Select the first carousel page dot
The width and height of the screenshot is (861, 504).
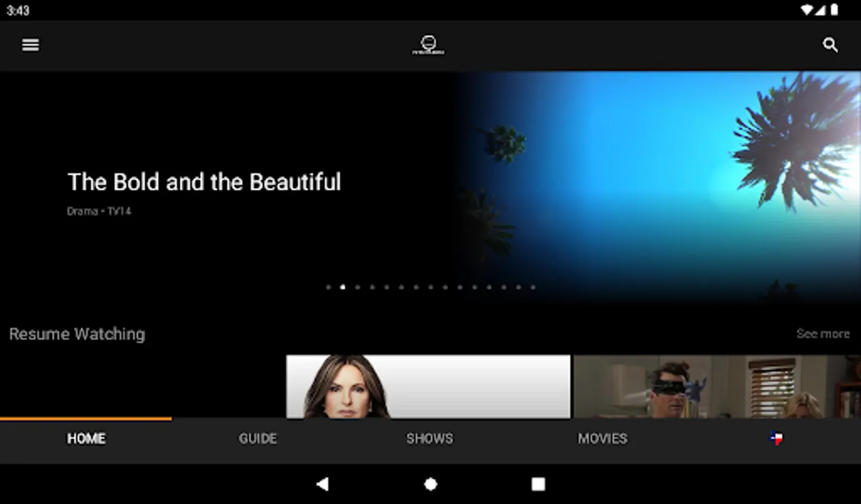[x=328, y=287]
